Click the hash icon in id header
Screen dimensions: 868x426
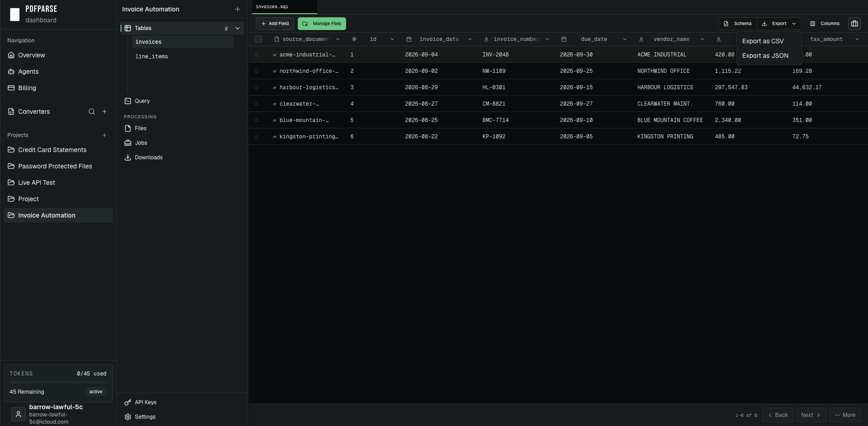tap(354, 39)
